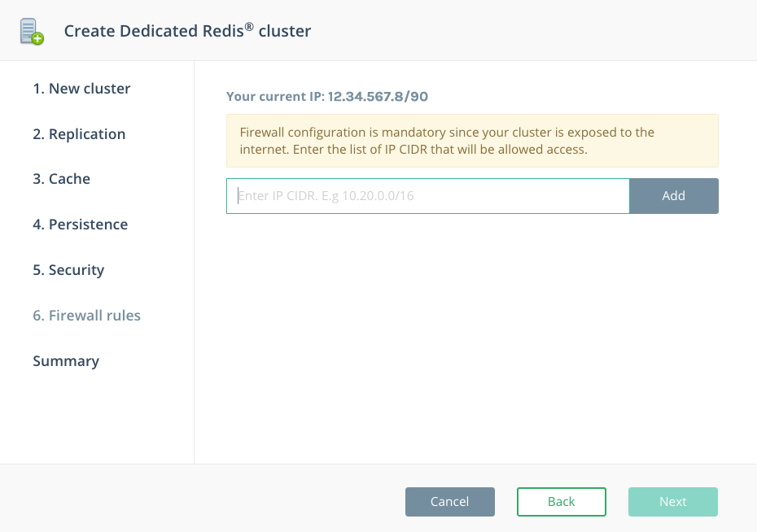Jump to the 5. Security step
Screen dimensions: 757x532
(x=68, y=270)
